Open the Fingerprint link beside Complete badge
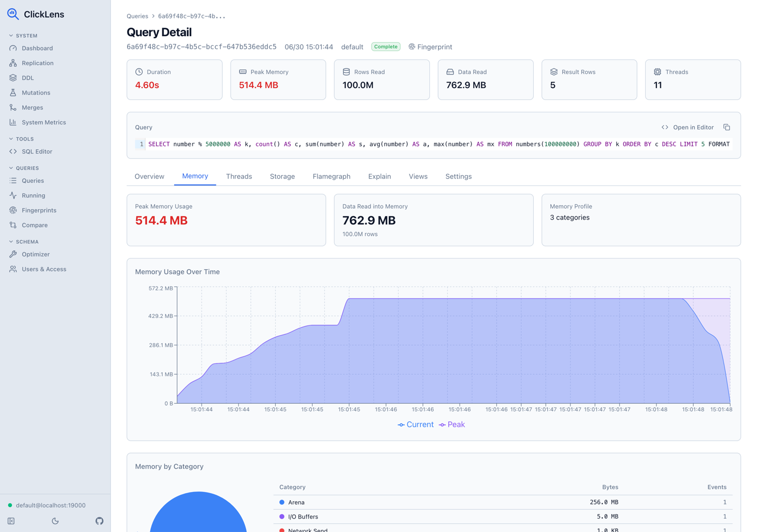 430,47
